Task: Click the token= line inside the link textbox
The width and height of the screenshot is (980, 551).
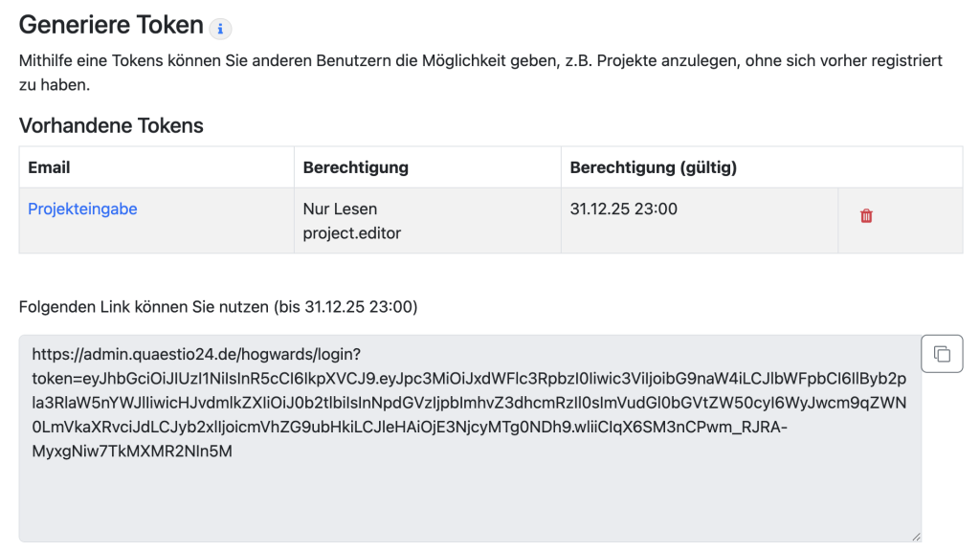Action: click(469, 378)
